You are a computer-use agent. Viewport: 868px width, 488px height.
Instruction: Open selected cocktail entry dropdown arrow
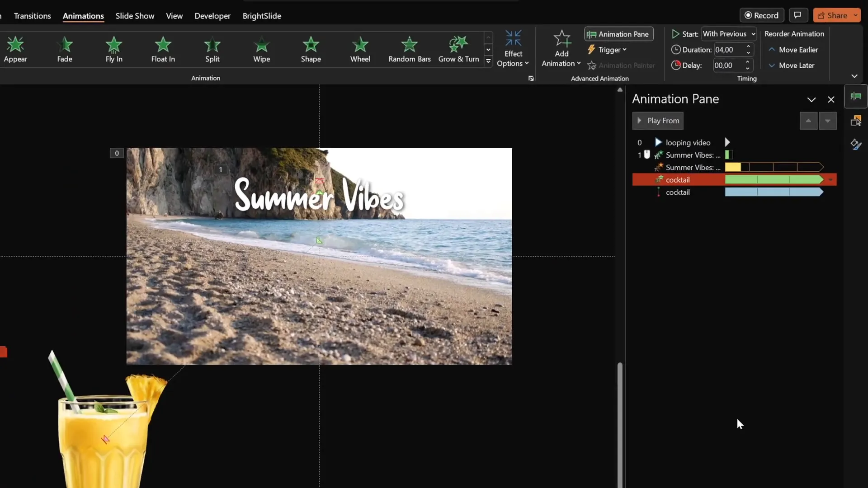(830, 180)
